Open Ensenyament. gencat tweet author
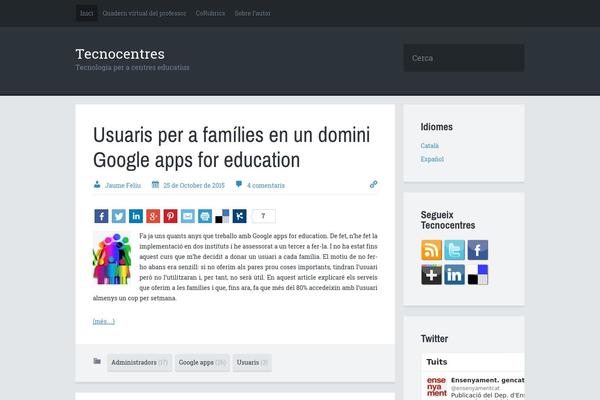The height and width of the screenshot is (400, 600). click(488, 380)
